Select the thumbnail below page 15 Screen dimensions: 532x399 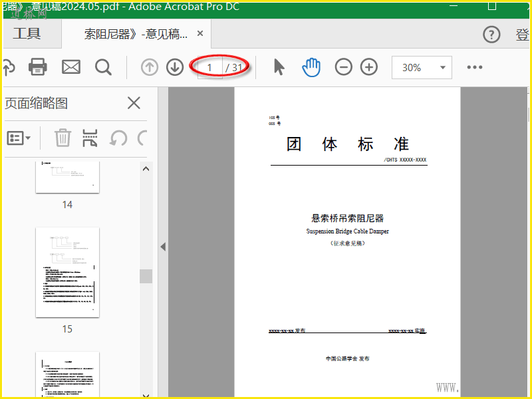(68, 374)
